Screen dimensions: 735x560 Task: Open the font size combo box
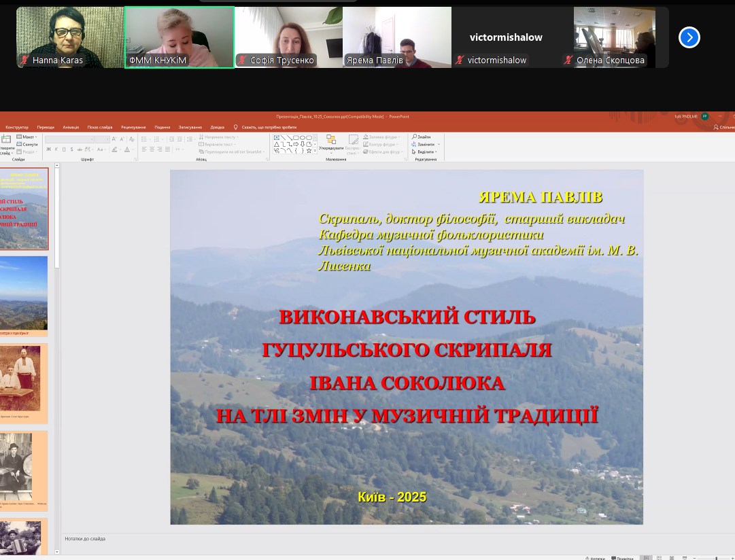pyautogui.click(x=102, y=139)
